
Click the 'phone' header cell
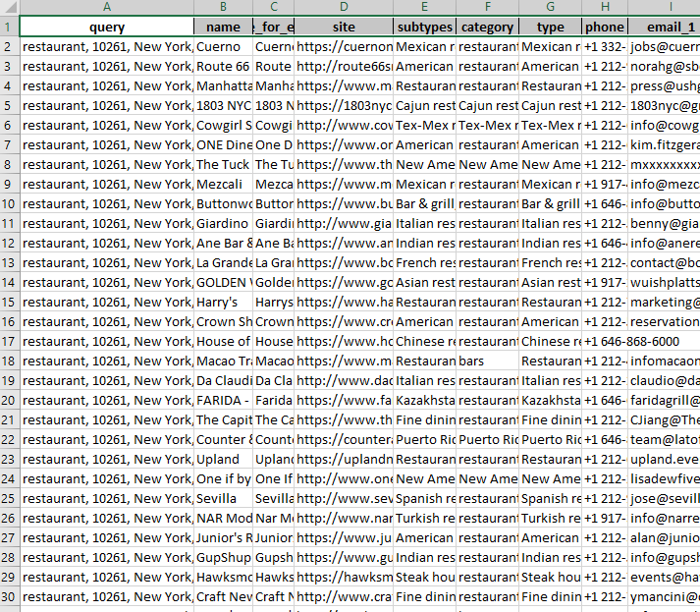click(x=605, y=27)
